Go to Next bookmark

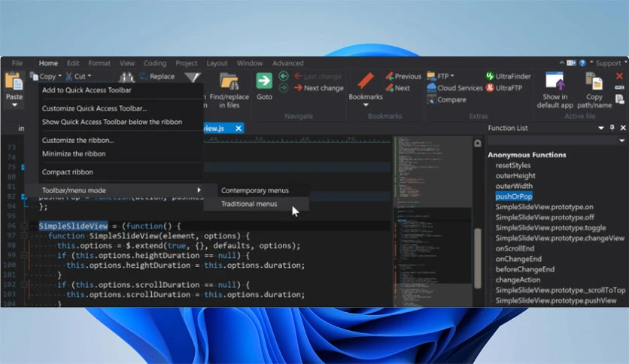click(x=397, y=88)
